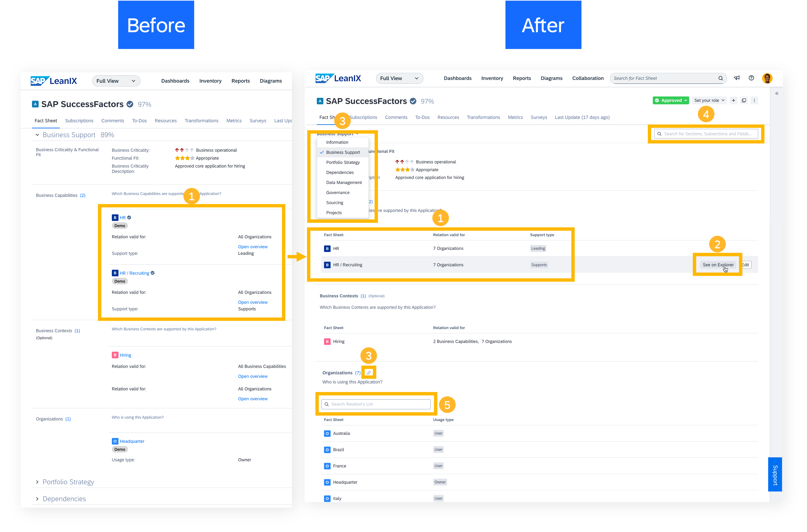
Task: Click the SAP LeanIX logo in After view
Action: tap(338, 78)
